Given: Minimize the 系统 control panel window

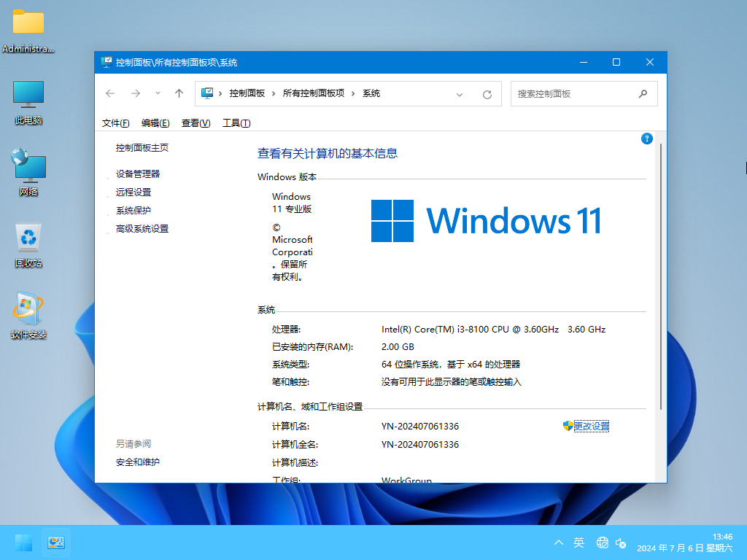Looking at the screenshot, I should tap(583, 63).
